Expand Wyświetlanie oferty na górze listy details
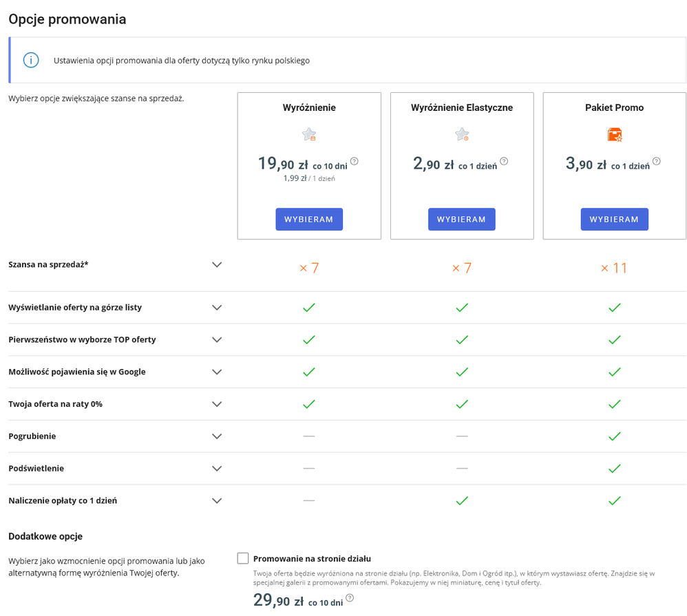 point(217,308)
